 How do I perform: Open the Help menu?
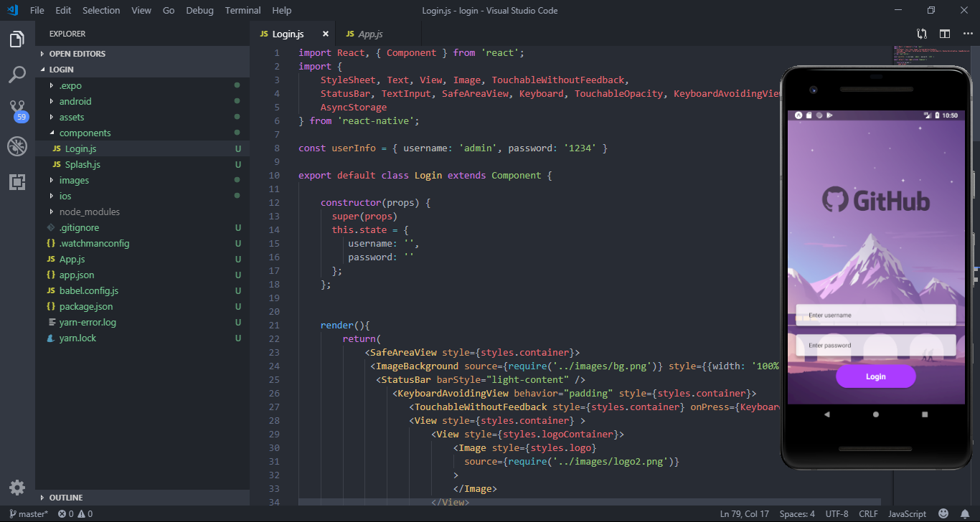[282, 10]
